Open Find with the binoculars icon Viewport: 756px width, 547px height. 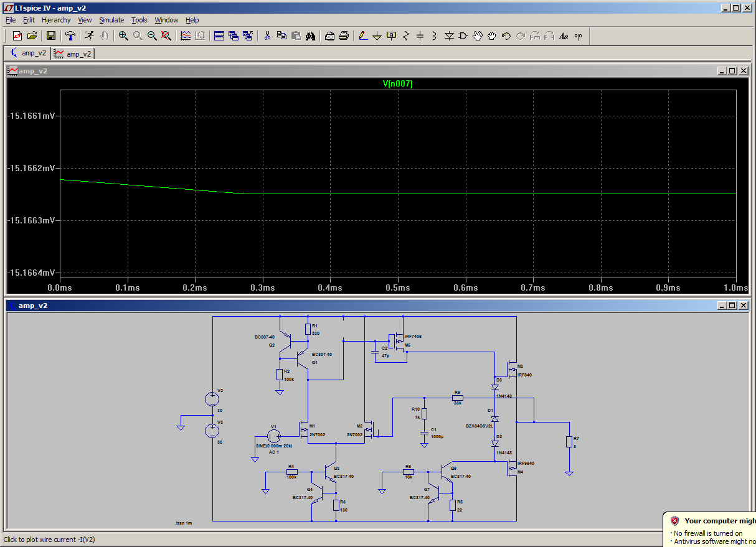click(310, 36)
